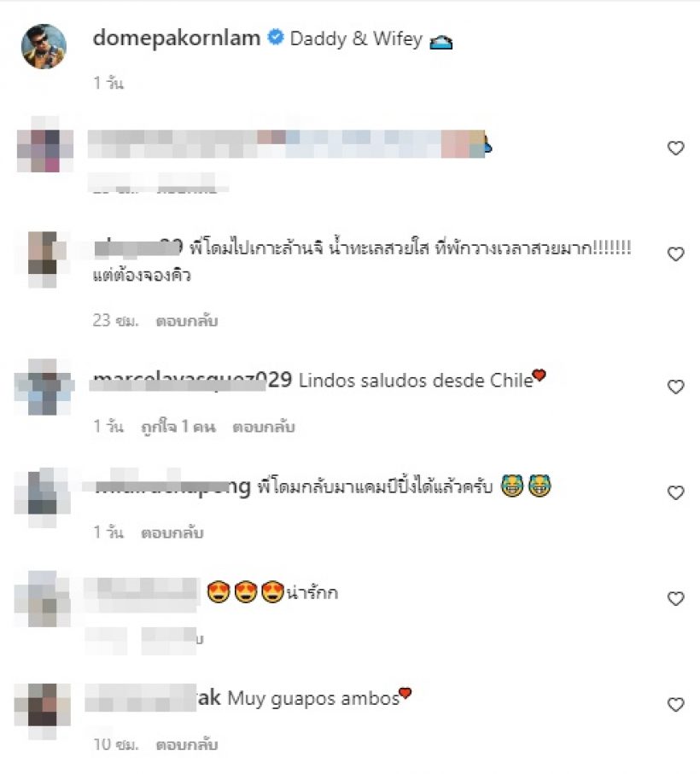Reply to the 23 ชม. comment
Viewport: 700px width, 774px height.
[x=187, y=321]
